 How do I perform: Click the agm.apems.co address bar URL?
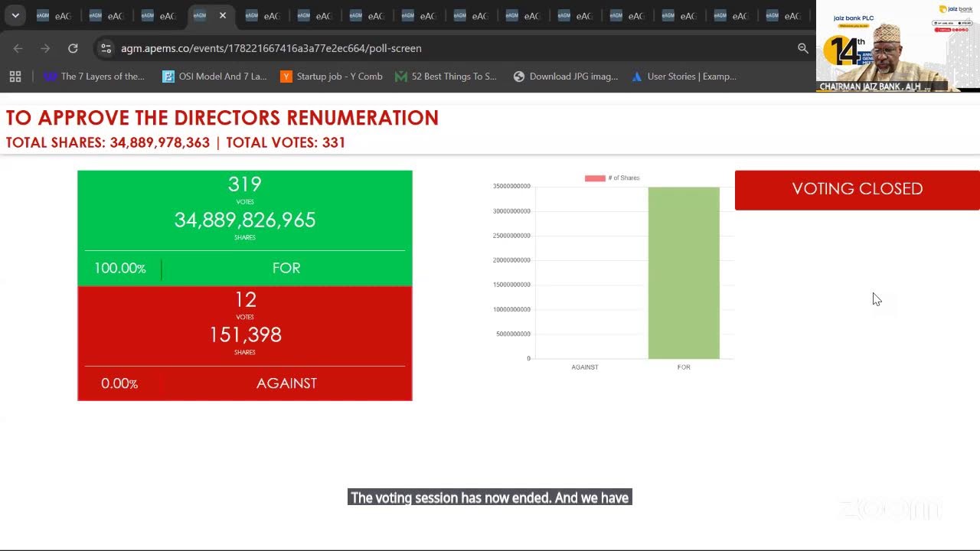tap(271, 48)
